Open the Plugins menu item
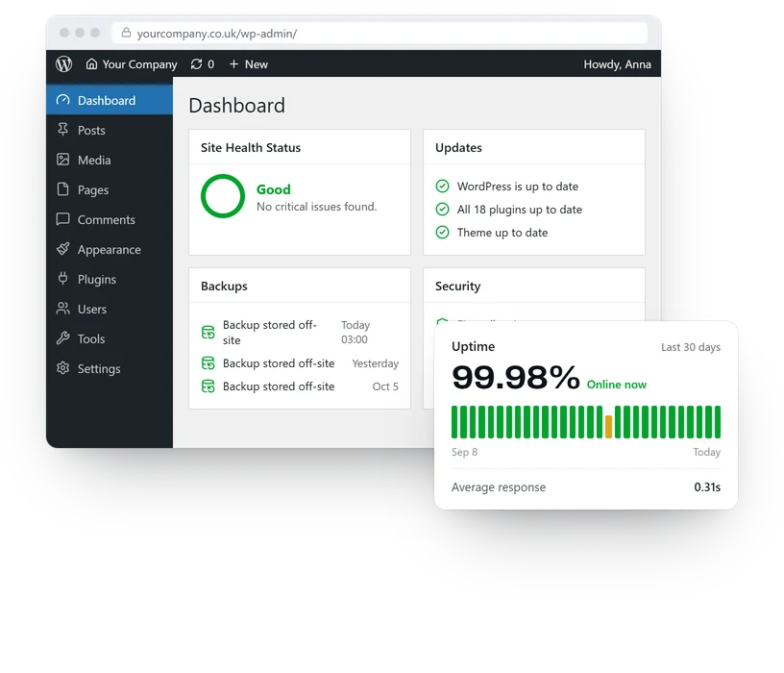Screen dimensions: 784x673 pos(110,279)
